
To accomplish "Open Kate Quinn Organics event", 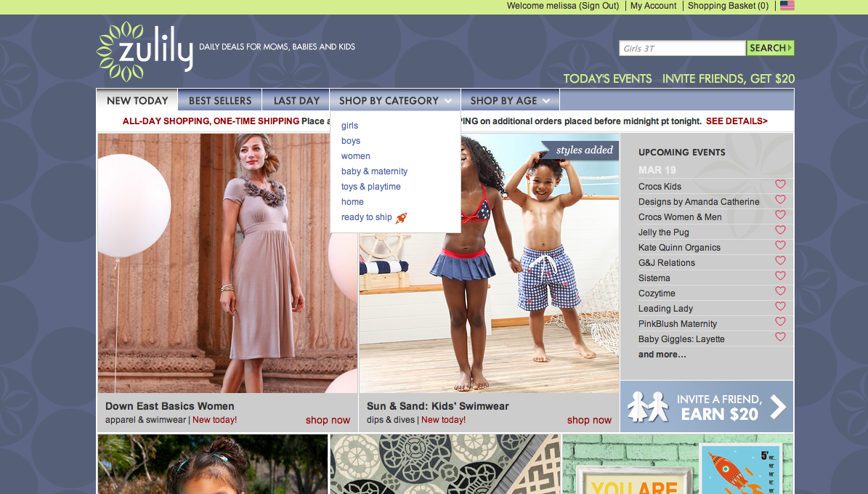I will tap(679, 248).
